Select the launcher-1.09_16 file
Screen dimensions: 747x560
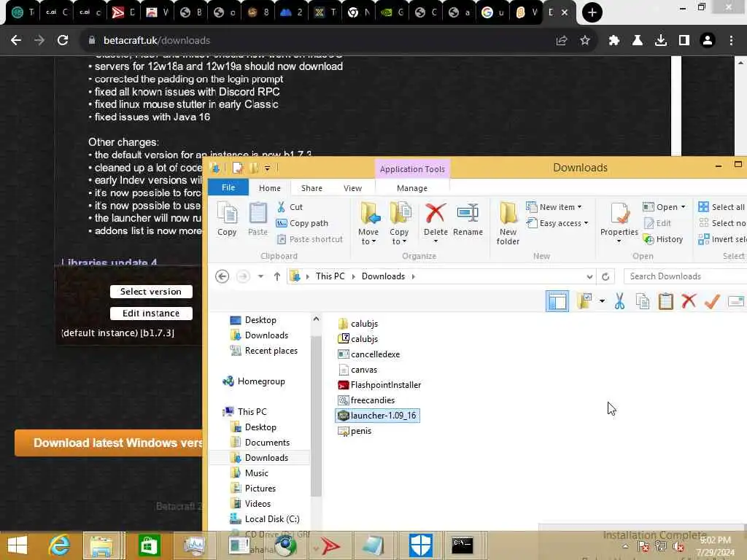tap(377, 416)
